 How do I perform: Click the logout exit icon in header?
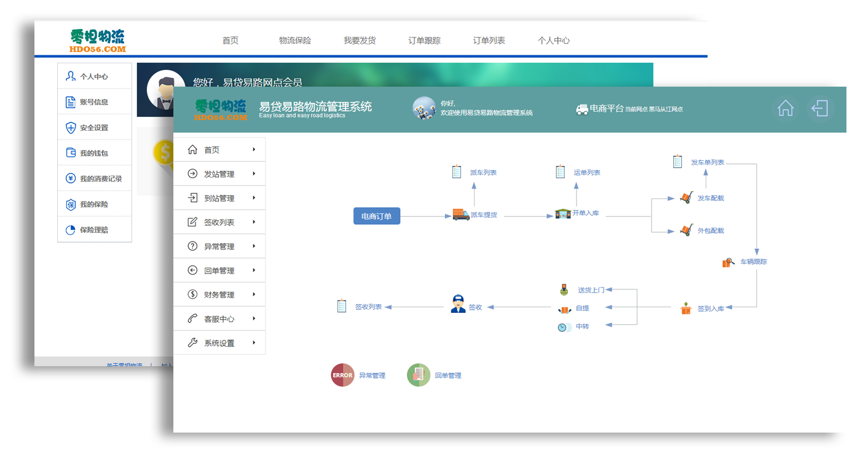[x=819, y=109]
